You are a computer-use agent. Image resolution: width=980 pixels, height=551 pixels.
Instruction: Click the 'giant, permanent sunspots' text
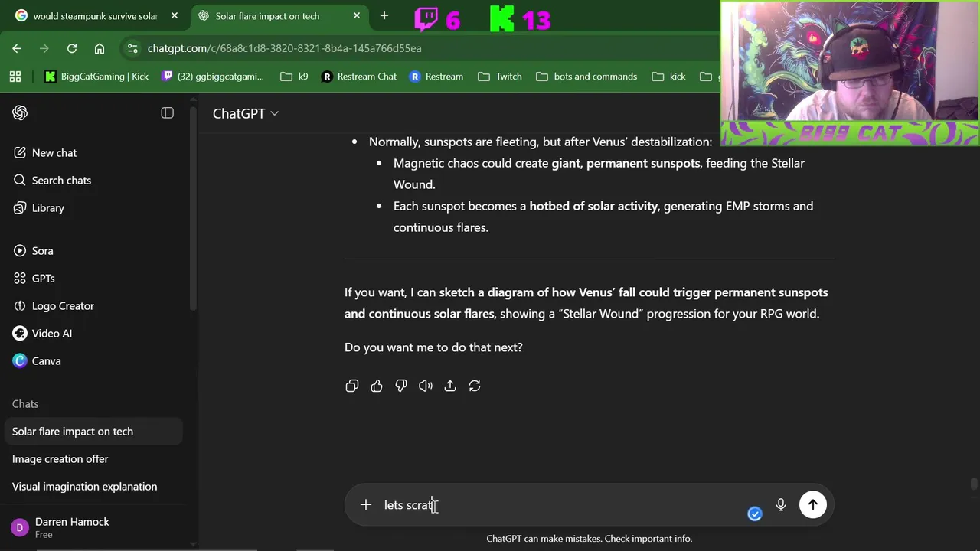[626, 163]
